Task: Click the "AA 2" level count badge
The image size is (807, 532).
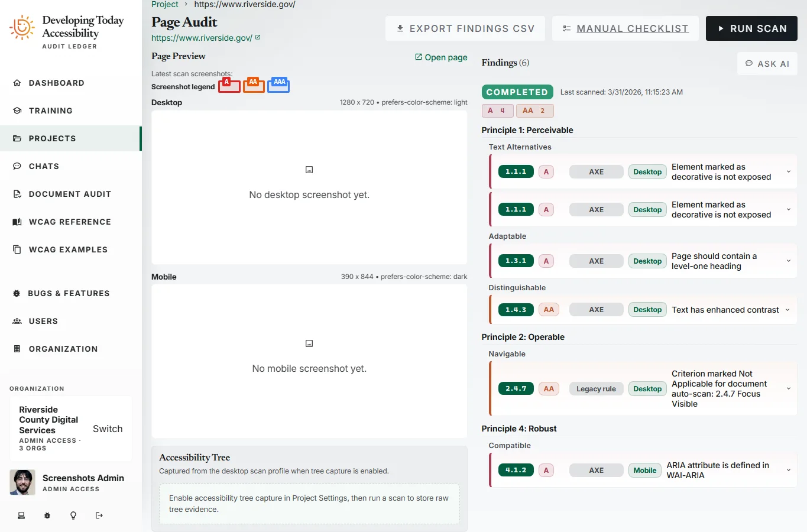Action: (x=534, y=111)
